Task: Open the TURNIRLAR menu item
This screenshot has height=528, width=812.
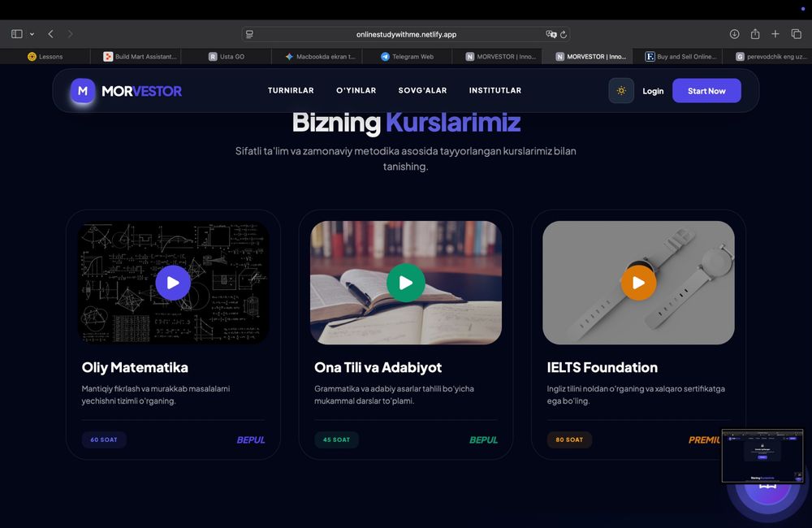Action: (x=291, y=90)
